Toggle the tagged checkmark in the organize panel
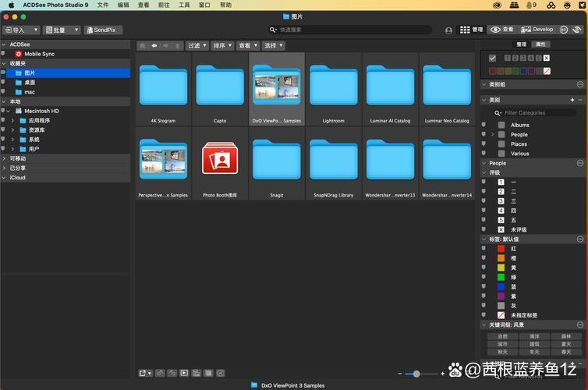This screenshot has width=588, height=390. pyautogui.click(x=492, y=58)
